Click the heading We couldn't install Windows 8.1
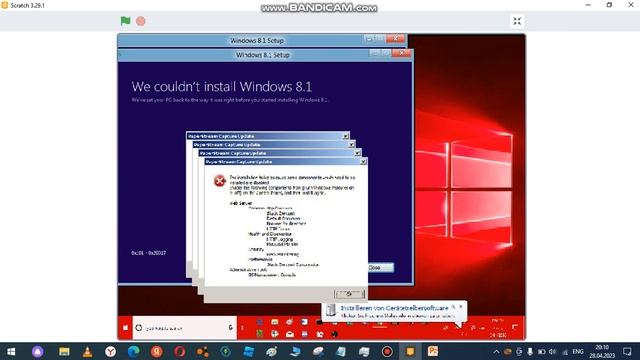 222,87
